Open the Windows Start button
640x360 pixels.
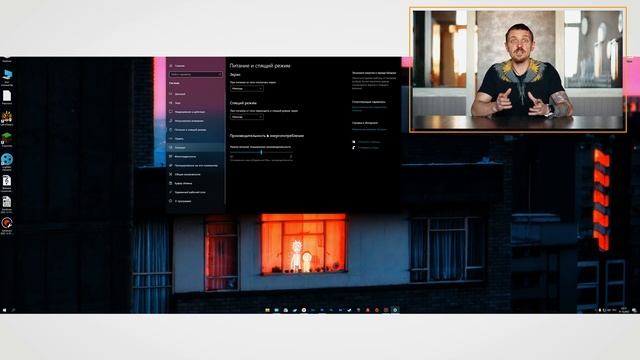click(4, 310)
